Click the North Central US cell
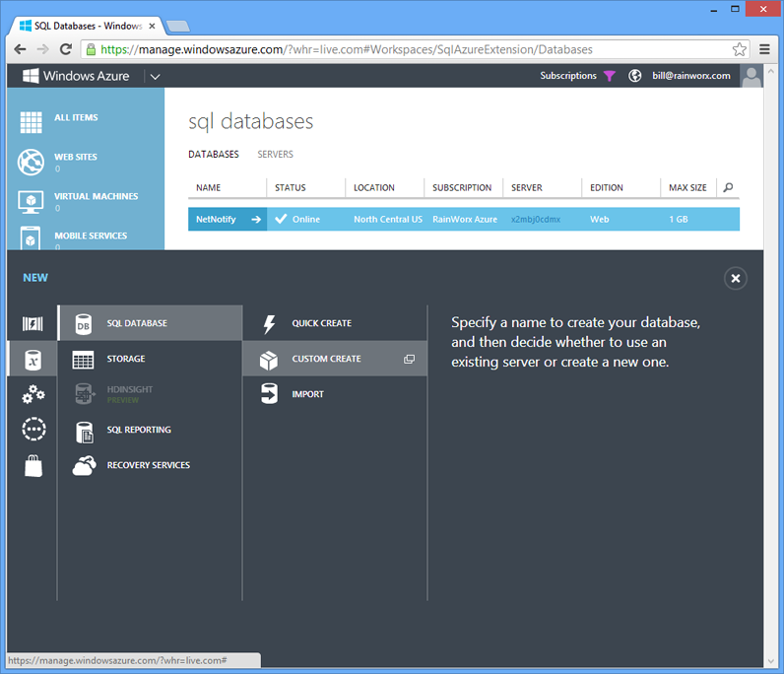The height and width of the screenshot is (674, 784). click(x=388, y=219)
